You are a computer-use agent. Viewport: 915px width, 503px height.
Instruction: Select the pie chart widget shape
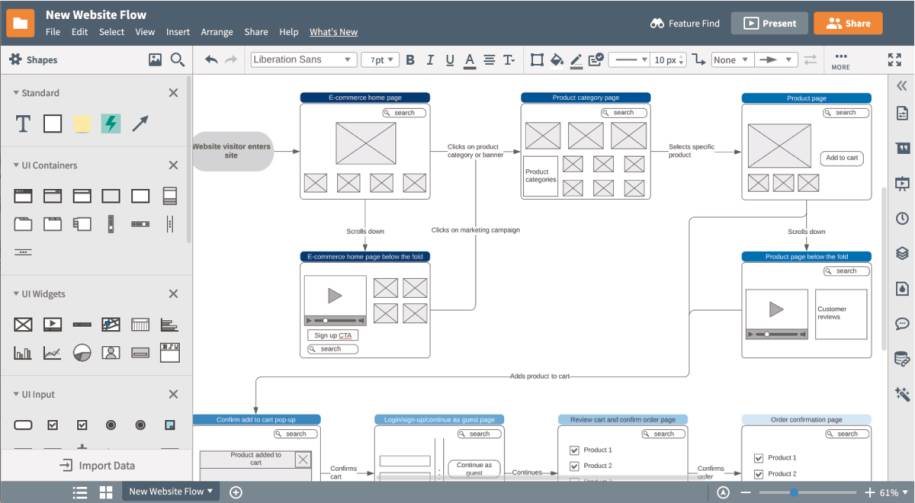[x=82, y=353]
